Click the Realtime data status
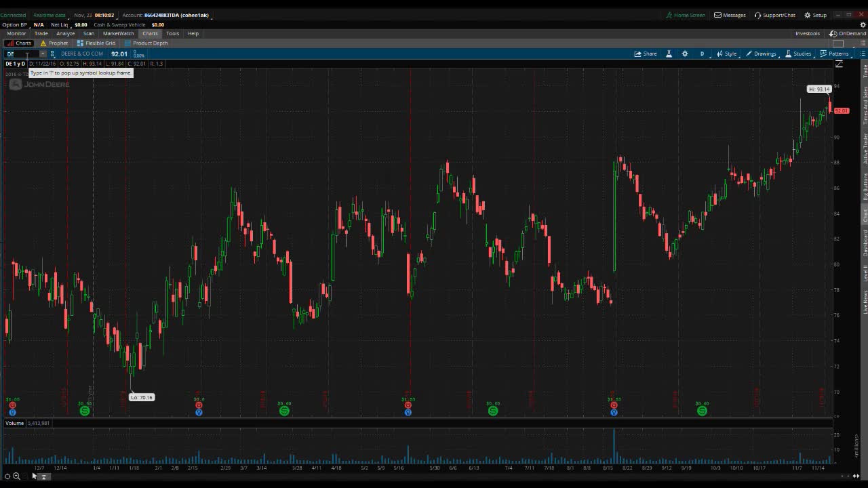 click(50, 15)
